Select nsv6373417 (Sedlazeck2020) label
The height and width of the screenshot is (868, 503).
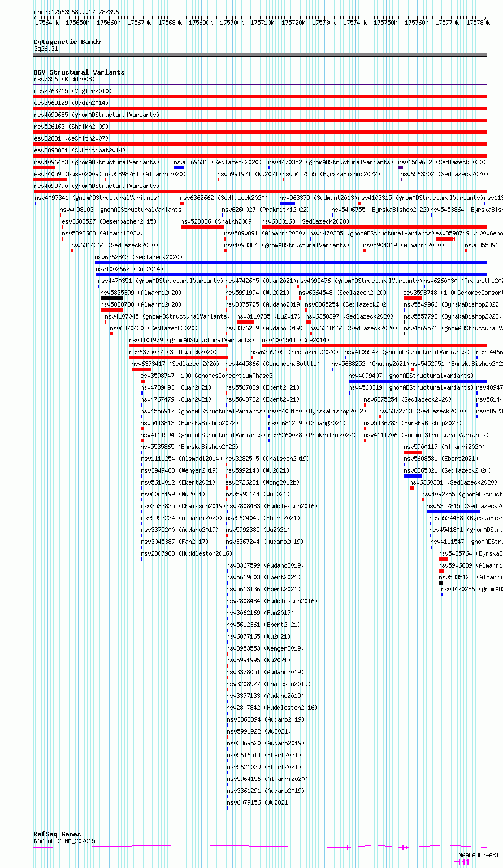(175, 364)
